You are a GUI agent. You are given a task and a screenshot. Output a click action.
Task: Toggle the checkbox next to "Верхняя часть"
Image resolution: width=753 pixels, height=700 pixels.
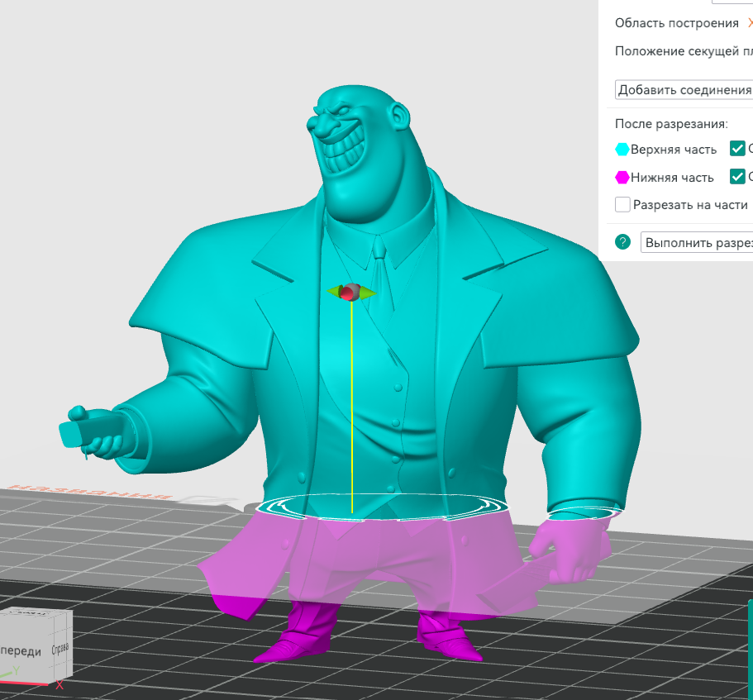737,149
